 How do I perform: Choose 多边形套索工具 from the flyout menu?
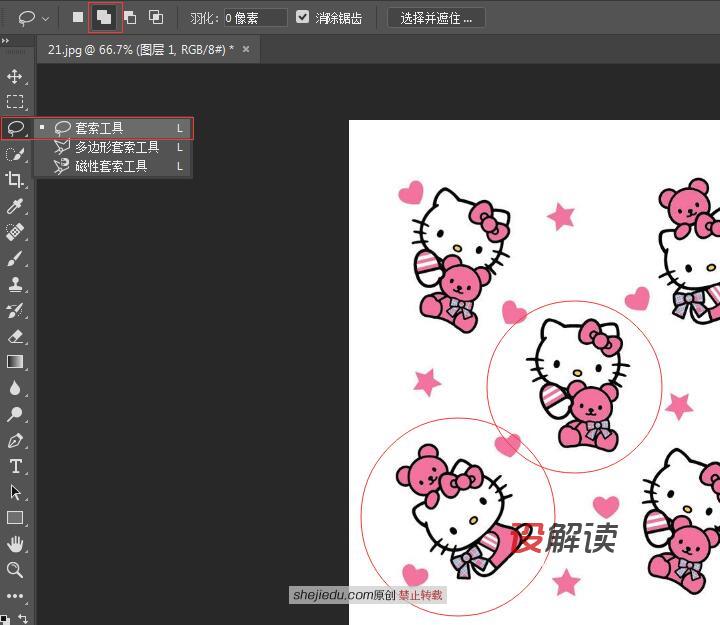coord(114,147)
